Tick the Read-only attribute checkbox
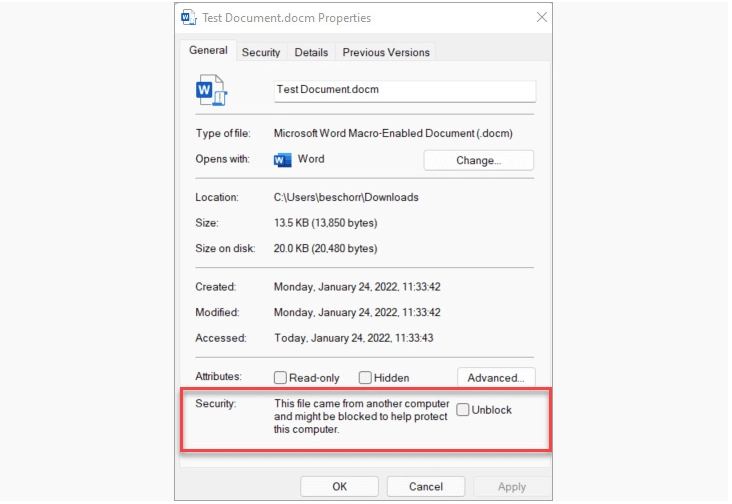This screenshot has width=732, height=504. pyautogui.click(x=280, y=378)
